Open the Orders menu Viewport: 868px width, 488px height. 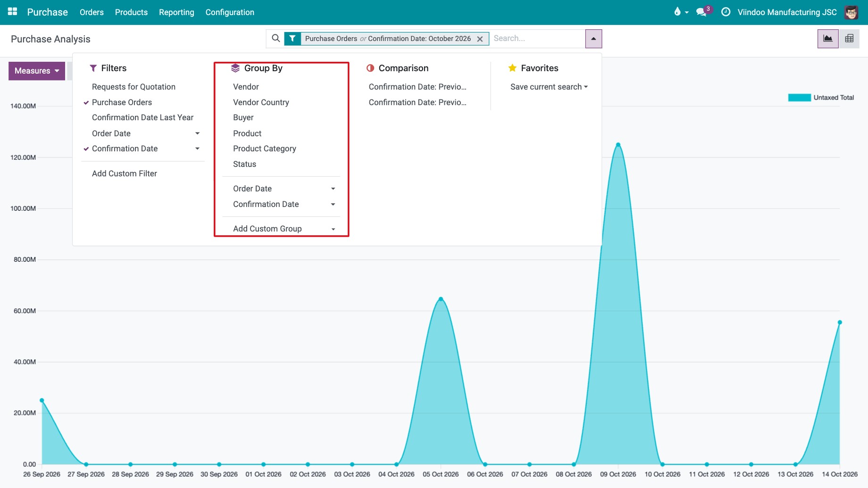[92, 12]
